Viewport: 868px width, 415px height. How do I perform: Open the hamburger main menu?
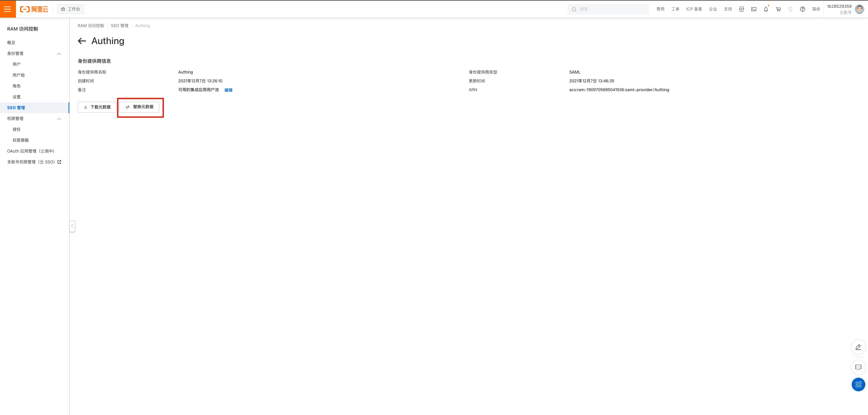(7, 9)
